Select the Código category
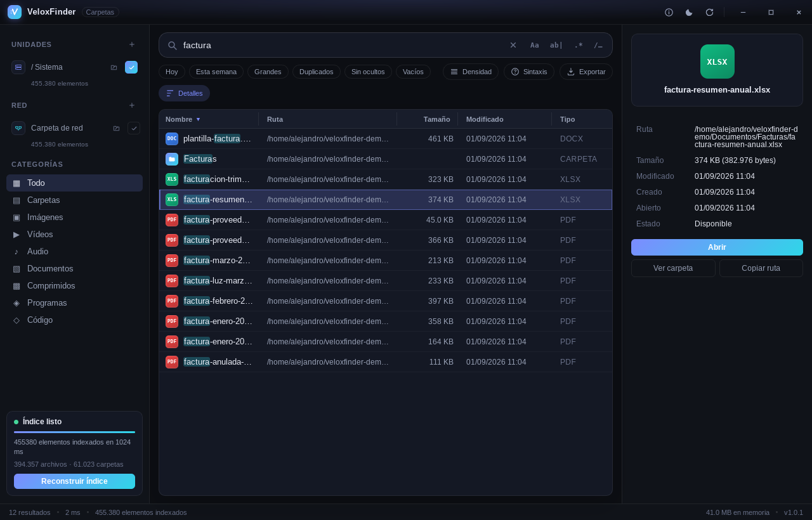Image resolution: width=812 pixels, height=520 pixels. point(74,320)
